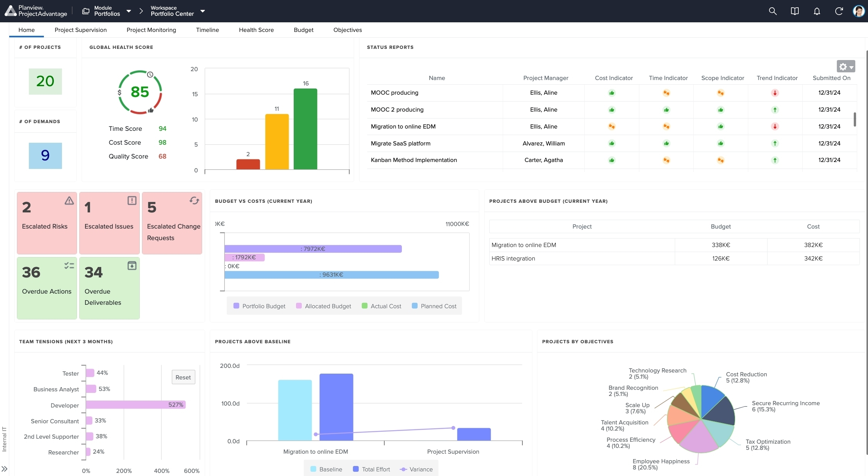Click the Escalated Change Requests sync icon
The image size is (868, 476).
(x=194, y=200)
